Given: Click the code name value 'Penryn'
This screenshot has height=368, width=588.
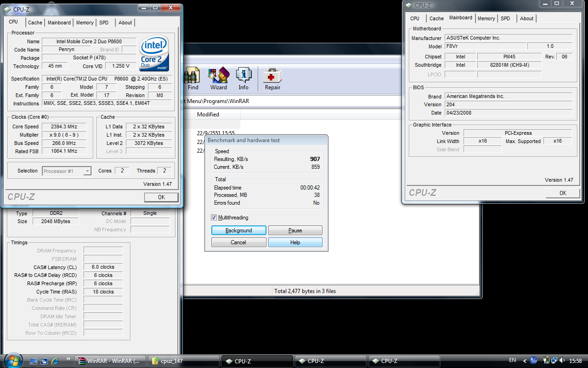Looking at the screenshot, I should [67, 50].
